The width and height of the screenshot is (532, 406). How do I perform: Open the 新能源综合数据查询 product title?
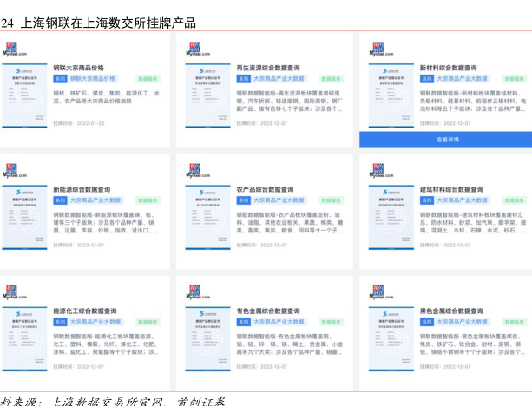[x=82, y=189]
